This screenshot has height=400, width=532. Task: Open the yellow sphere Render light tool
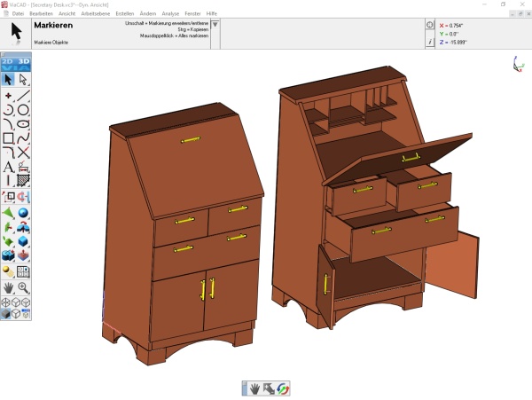point(9,271)
